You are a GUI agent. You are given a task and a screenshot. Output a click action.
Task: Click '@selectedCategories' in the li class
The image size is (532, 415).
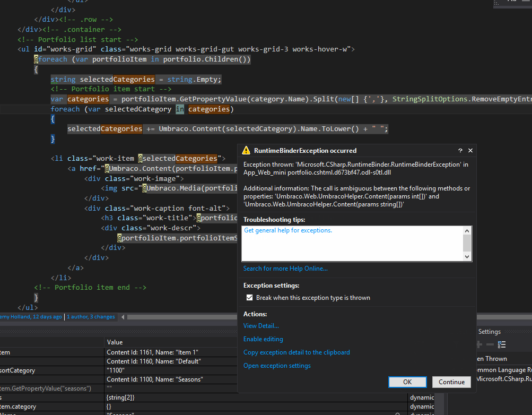coord(178,159)
